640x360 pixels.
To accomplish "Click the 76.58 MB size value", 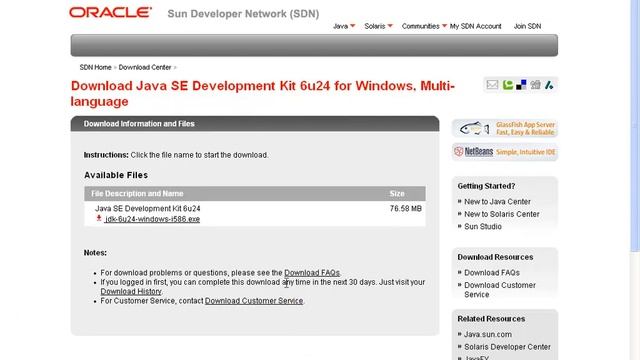I will click(x=405, y=209).
